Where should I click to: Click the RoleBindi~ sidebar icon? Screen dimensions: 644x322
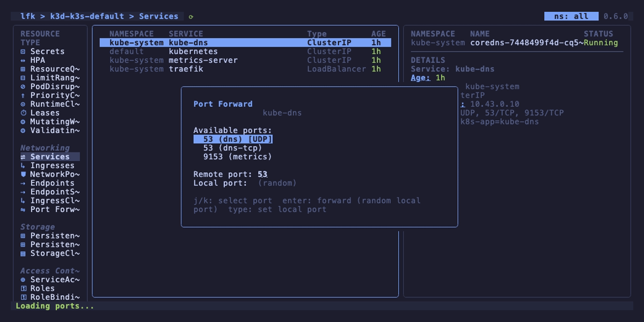pos(23,297)
